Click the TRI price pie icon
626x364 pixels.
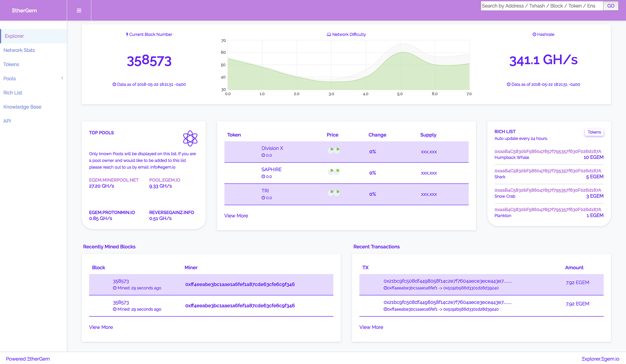point(334,193)
